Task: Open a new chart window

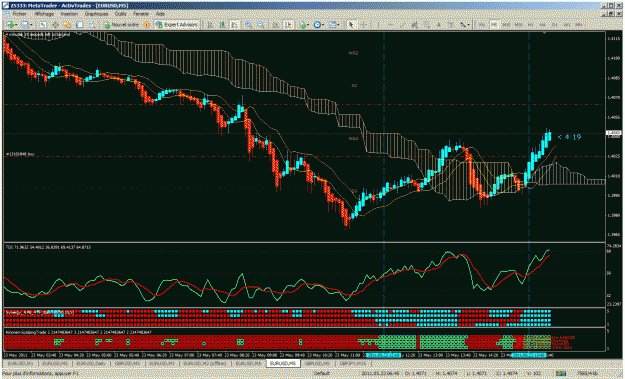Action: point(10,25)
